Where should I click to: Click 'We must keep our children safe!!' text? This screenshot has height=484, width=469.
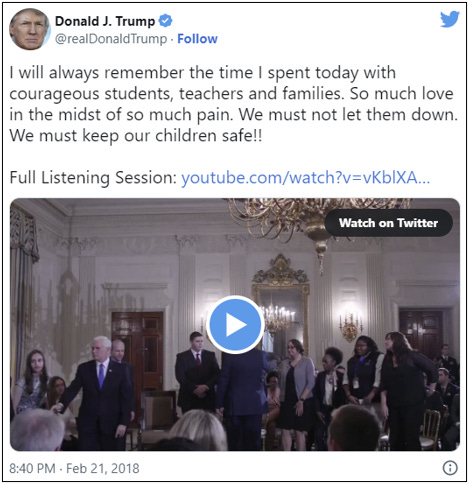pyautogui.click(x=136, y=136)
